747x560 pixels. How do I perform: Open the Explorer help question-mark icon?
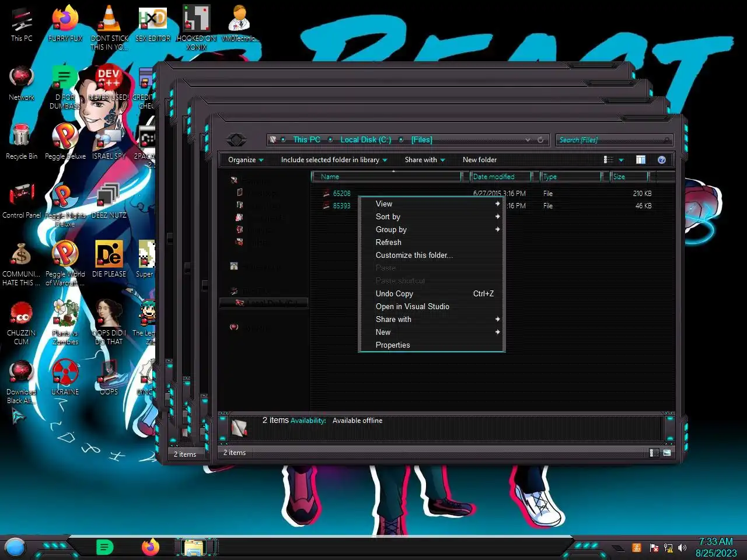pos(662,160)
